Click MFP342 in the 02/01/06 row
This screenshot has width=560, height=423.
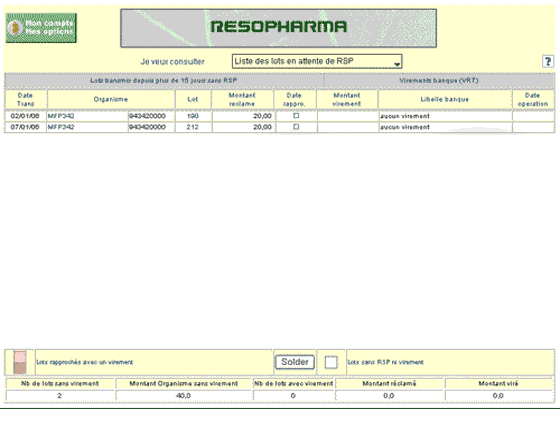(x=61, y=116)
